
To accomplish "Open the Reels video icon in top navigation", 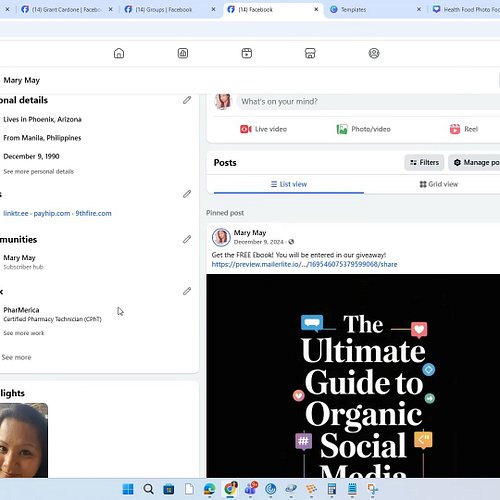I will (x=247, y=53).
